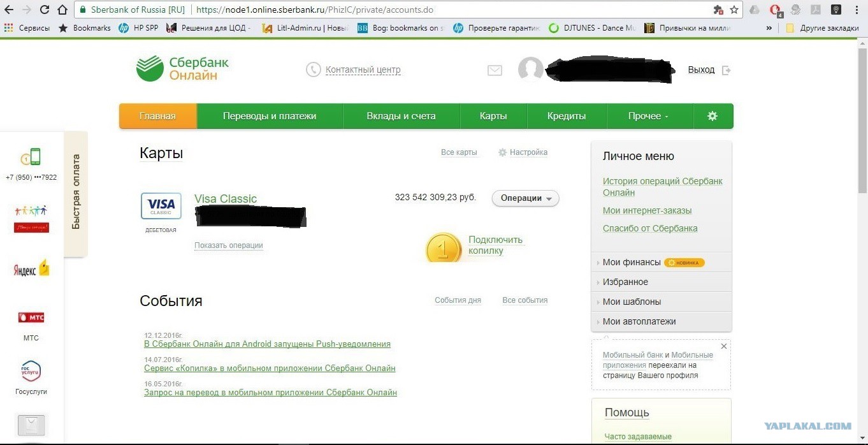Open DJTUNES bookmark
This screenshot has width=868, height=445.
593,28
